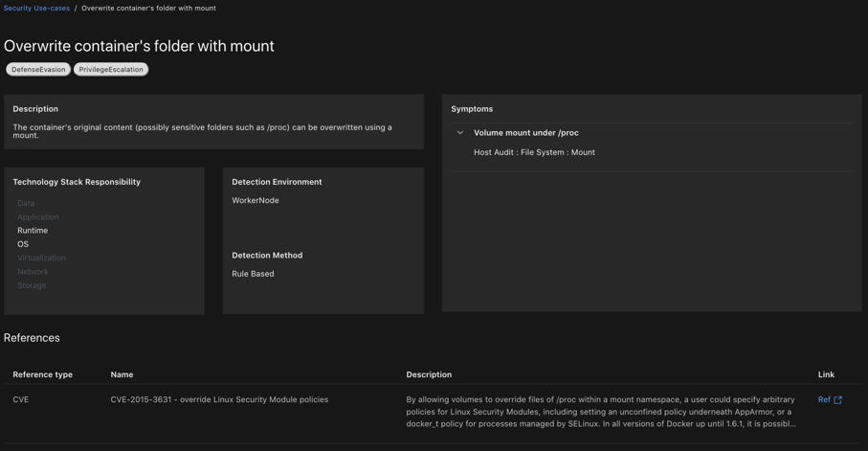
Task: Click the Network stack item
Action: pos(33,272)
